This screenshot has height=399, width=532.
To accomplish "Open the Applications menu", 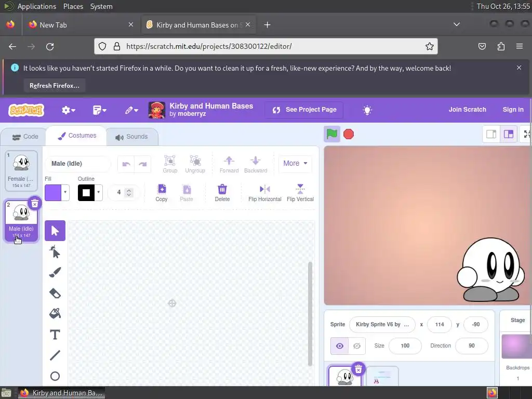I will pyautogui.click(x=37, y=6).
